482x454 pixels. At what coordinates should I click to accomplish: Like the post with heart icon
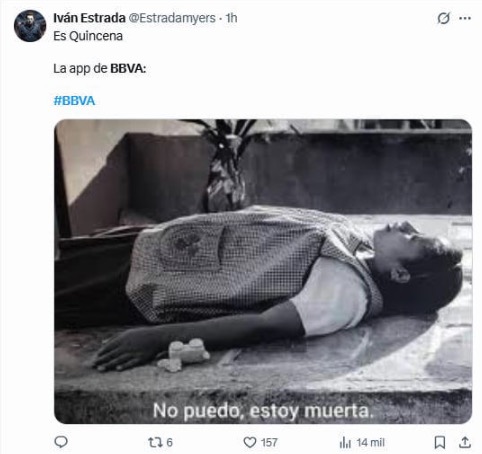(250, 442)
